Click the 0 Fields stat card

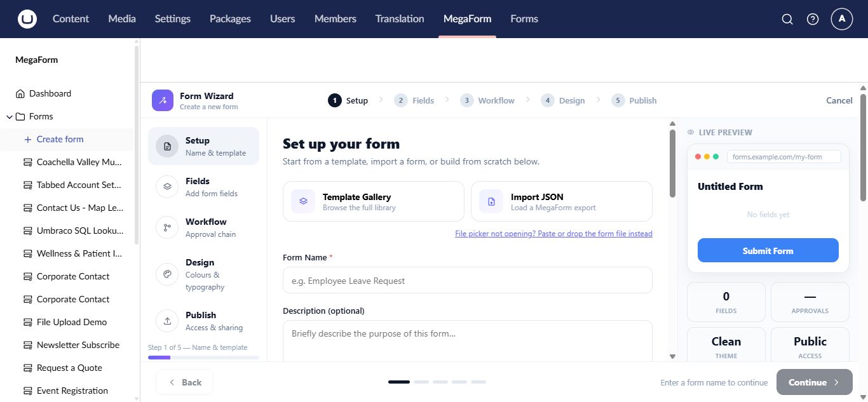726,302
